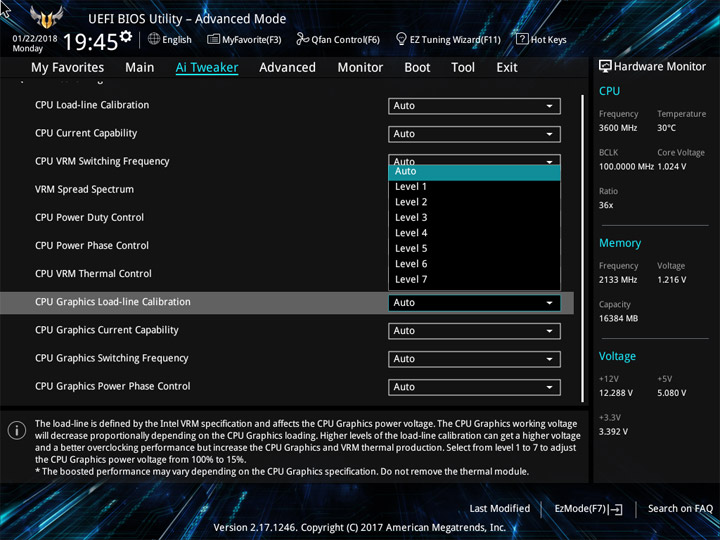Select CPU Graphics Power Phase Control label
Screen dimensions: 720x540
(112, 386)
